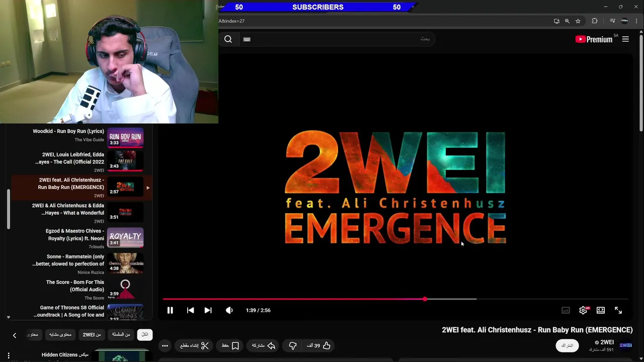Play Sonne - Rammstein slowed video

(x=80, y=264)
